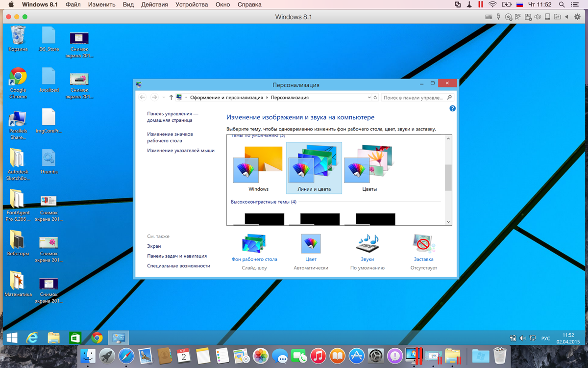Click the blue help question mark icon
Screen dimensions: 588x368
pos(452,108)
